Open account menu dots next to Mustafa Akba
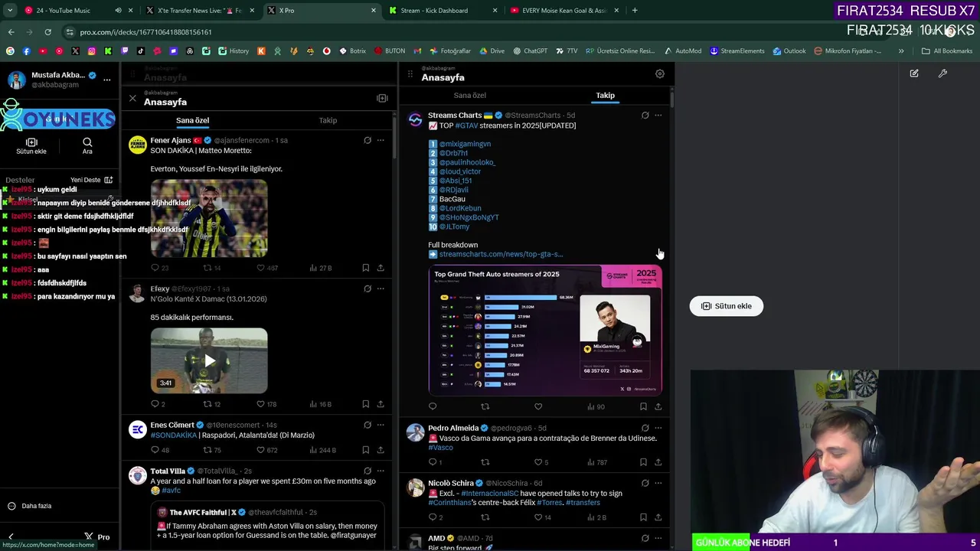The width and height of the screenshot is (980, 551). click(107, 80)
